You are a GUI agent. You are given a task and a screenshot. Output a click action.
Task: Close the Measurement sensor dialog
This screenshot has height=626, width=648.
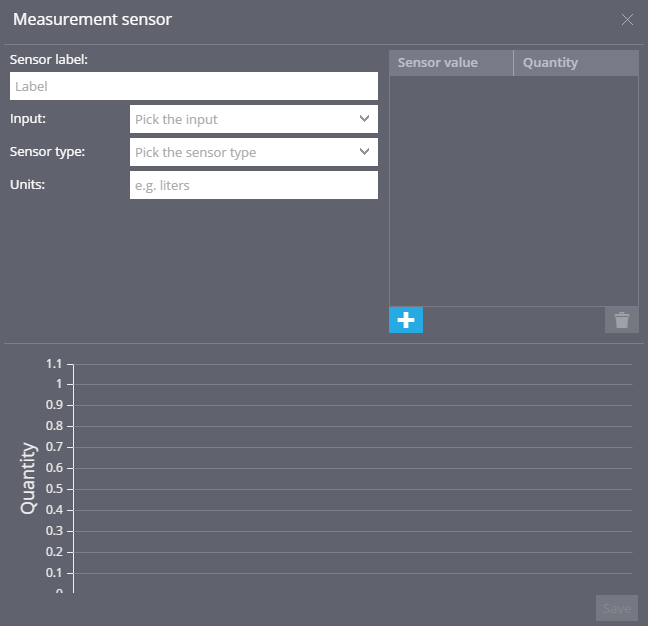point(627,19)
